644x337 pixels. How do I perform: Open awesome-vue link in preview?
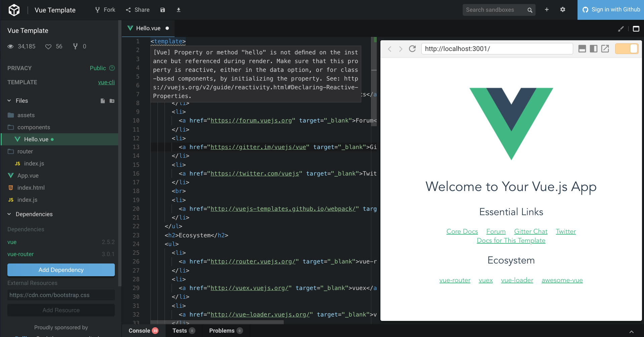coord(562,280)
